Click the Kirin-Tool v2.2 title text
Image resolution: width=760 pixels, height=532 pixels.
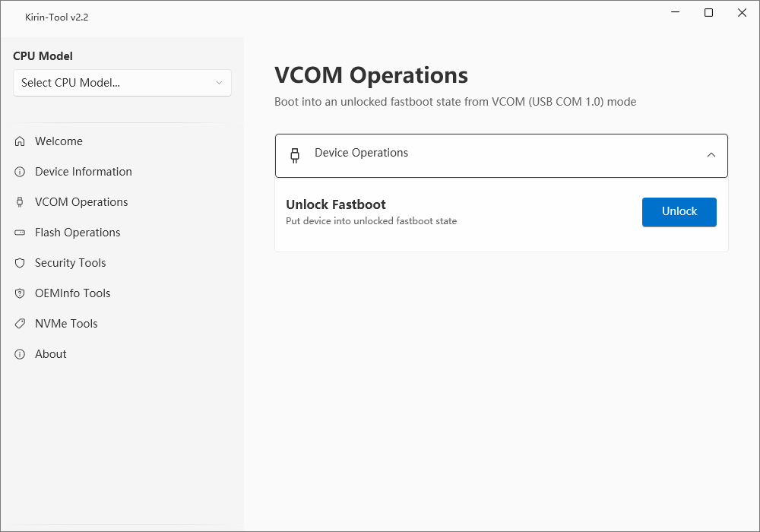pyautogui.click(x=57, y=17)
